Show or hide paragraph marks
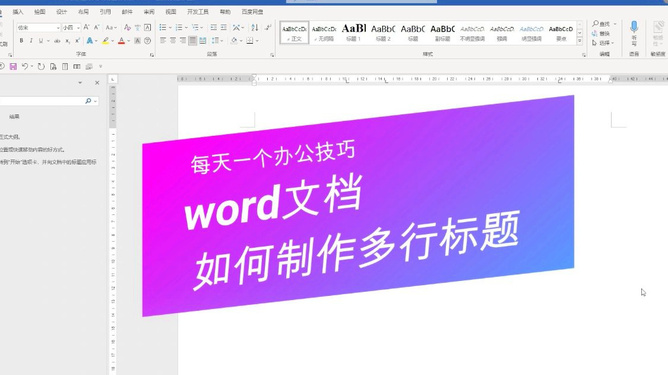This screenshot has width=668, height=375. [x=268, y=28]
